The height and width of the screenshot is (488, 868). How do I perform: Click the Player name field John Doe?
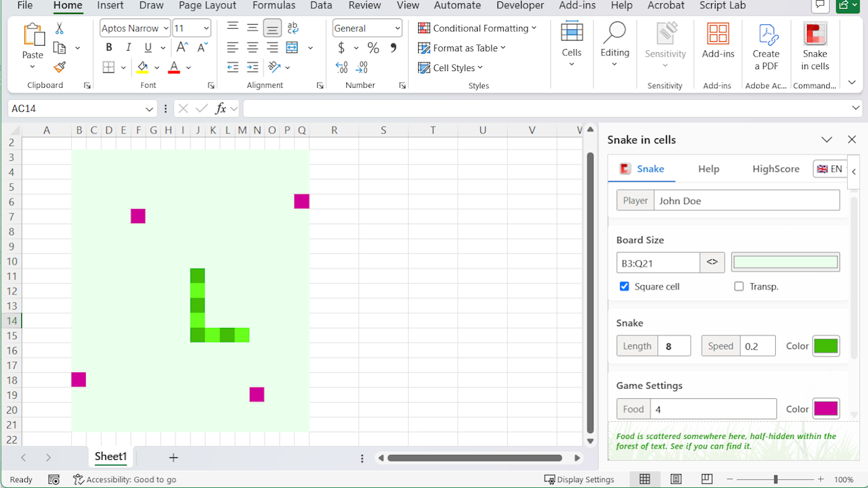click(x=747, y=201)
